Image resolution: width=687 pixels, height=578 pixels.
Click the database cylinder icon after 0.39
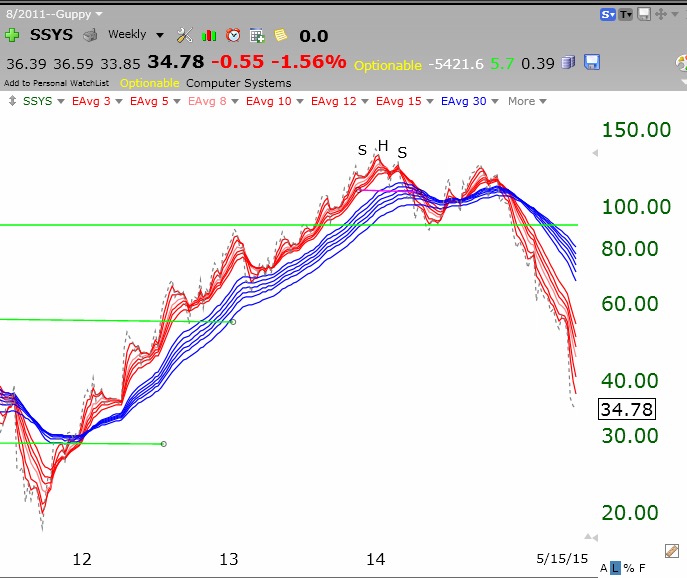(568, 63)
